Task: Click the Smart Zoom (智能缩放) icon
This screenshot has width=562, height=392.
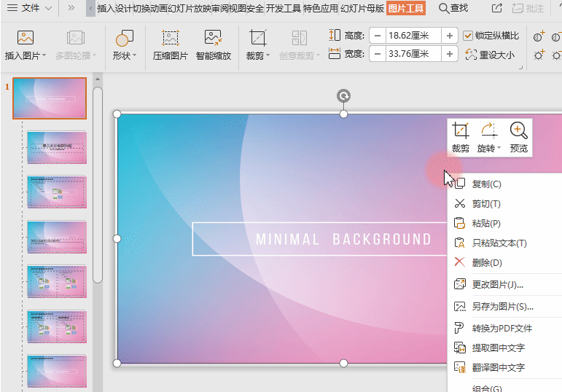Action: click(x=213, y=39)
